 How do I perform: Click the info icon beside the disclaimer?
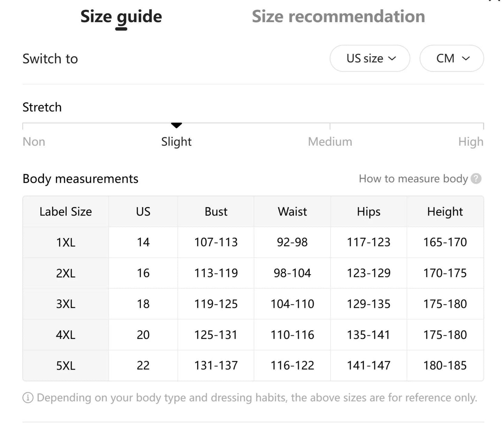coord(28,398)
